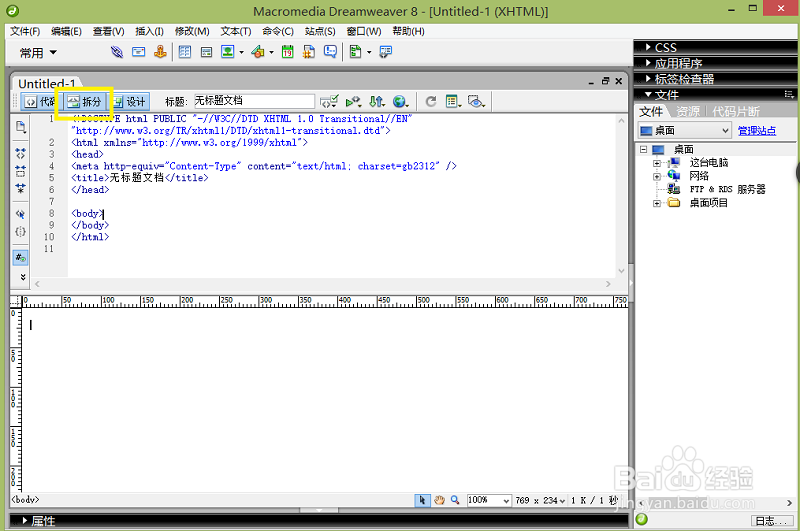Insert a Table from toolbar
This screenshot has width=800, height=531.
pyautogui.click(x=185, y=52)
